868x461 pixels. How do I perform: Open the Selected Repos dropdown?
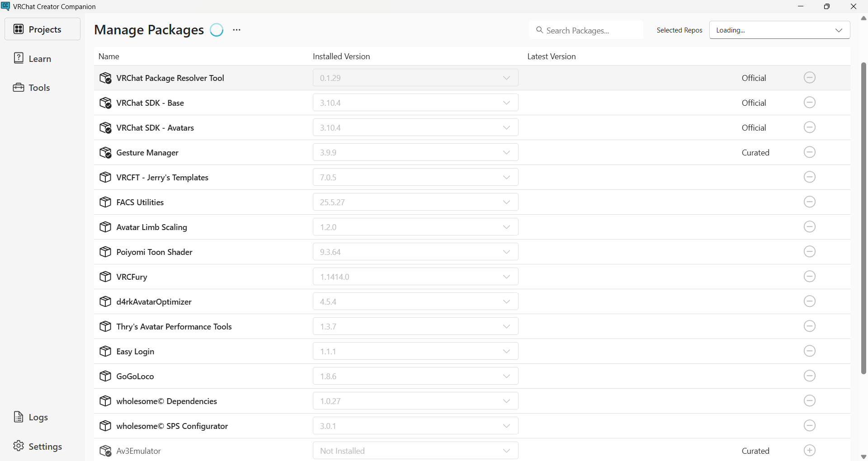click(779, 30)
